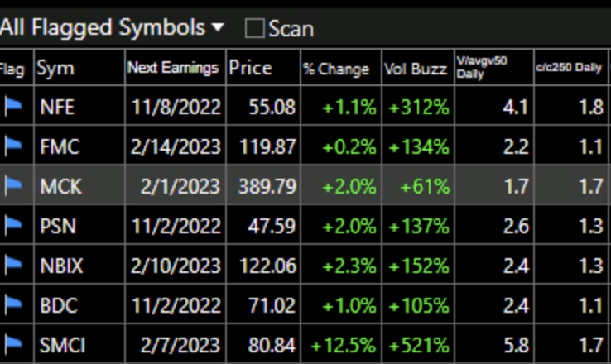
Task: Click the flag icon next to PSN
Action: [x=13, y=225]
